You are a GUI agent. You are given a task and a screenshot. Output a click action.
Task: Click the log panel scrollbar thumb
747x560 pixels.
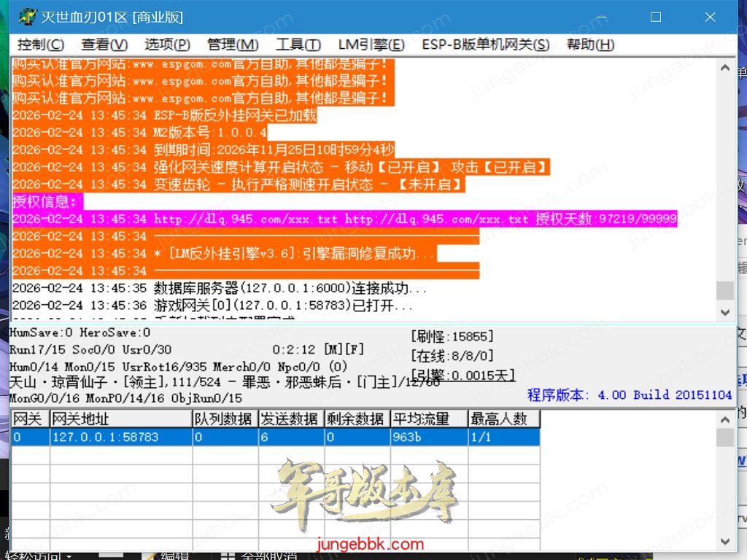724,290
